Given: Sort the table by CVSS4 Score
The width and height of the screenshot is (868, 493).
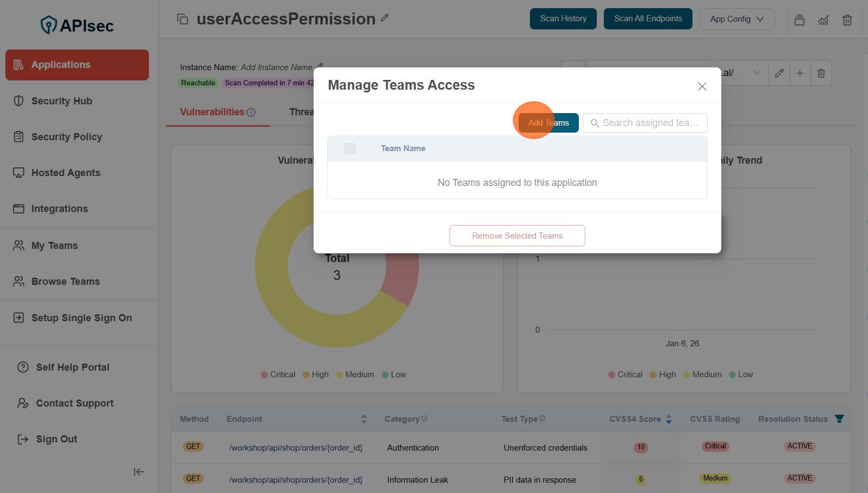Looking at the screenshot, I should tap(669, 419).
